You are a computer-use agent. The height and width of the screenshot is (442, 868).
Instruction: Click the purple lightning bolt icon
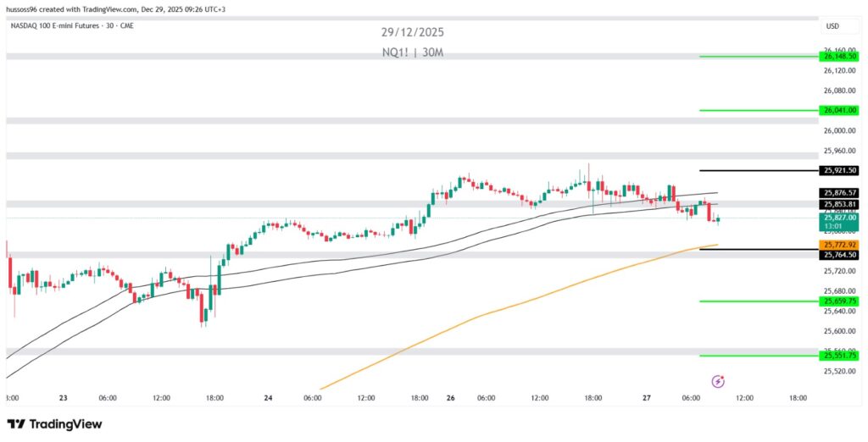[718, 381]
